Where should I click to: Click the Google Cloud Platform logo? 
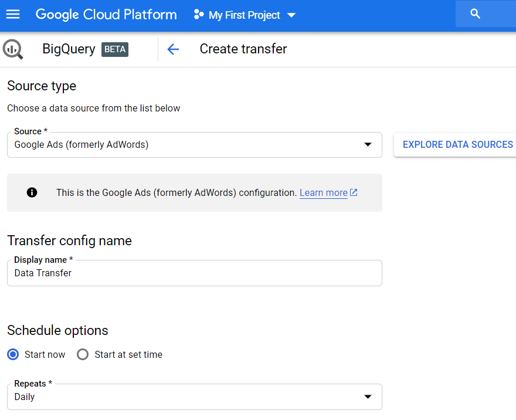[106, 15]
